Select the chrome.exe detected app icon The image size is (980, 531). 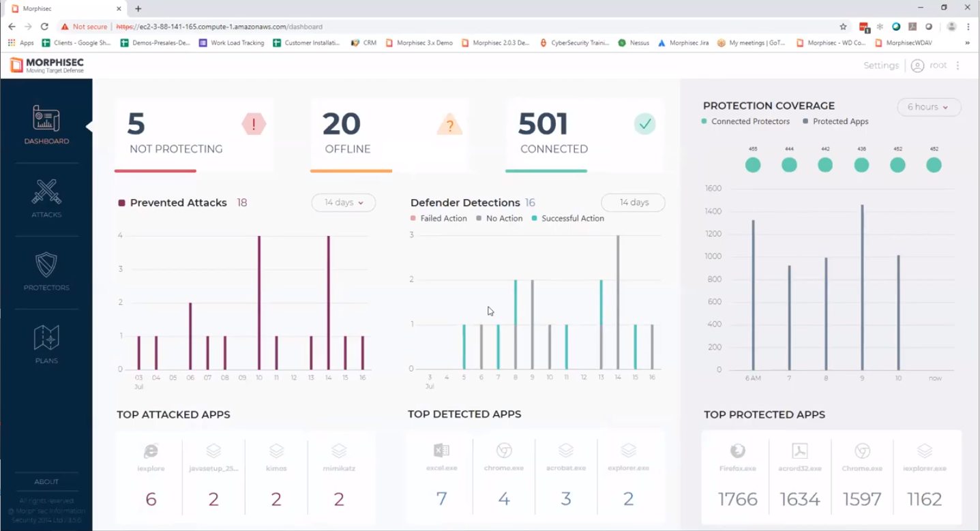click(x=504, y=450)
